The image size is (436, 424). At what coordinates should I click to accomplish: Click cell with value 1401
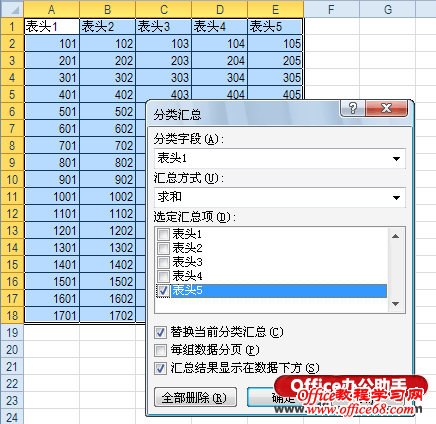(52, 264)
